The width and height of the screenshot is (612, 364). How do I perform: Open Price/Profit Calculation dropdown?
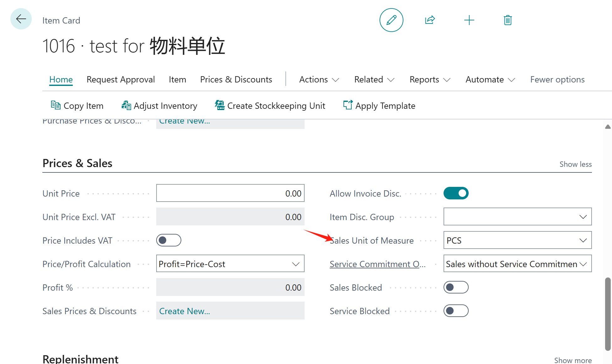click(295, 264)
